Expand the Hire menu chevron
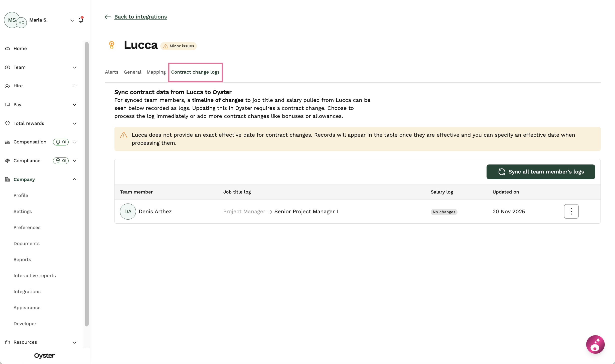Screen dimensions: 615x364 pos(74,86)
